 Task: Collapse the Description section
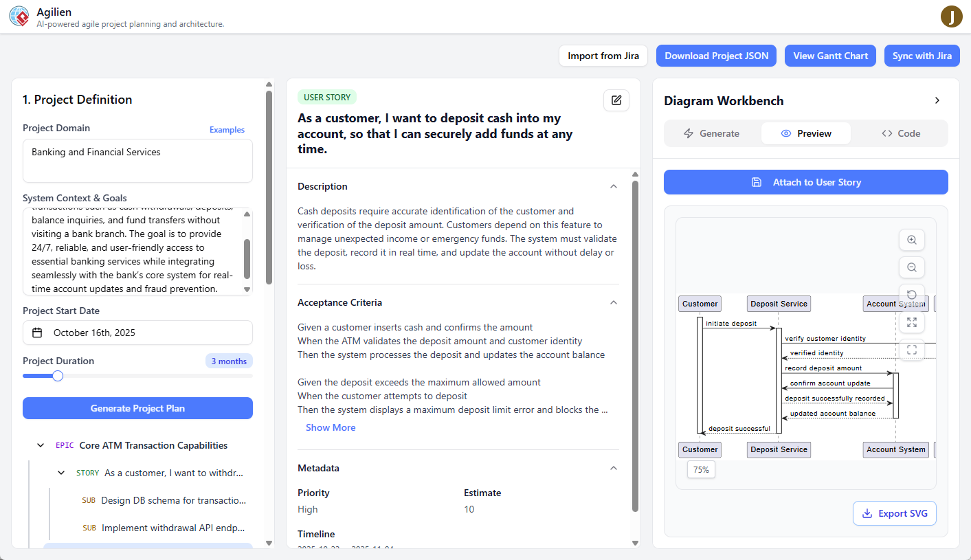(x=613, y=186)
